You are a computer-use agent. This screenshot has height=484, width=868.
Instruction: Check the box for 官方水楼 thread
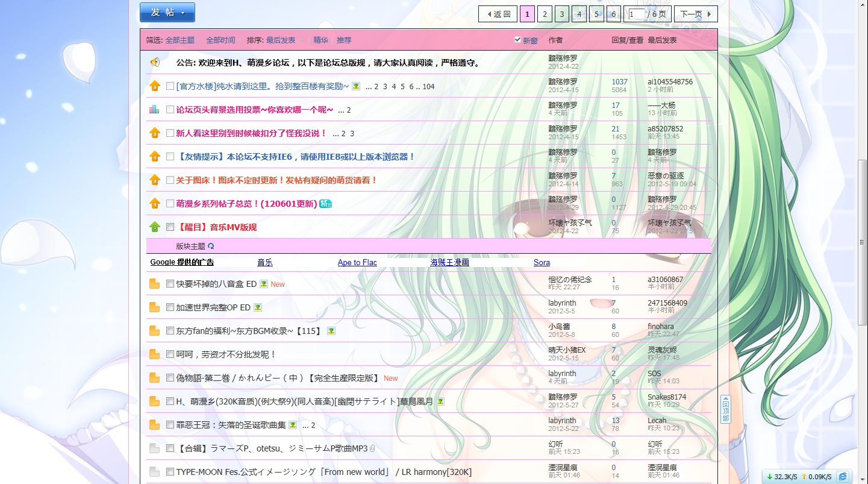click(x=170, y=86)
